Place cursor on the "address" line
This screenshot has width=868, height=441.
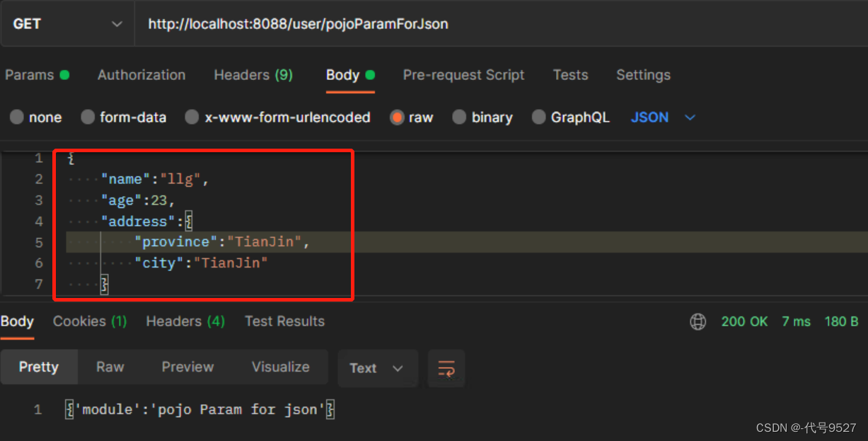pos(147,222)
